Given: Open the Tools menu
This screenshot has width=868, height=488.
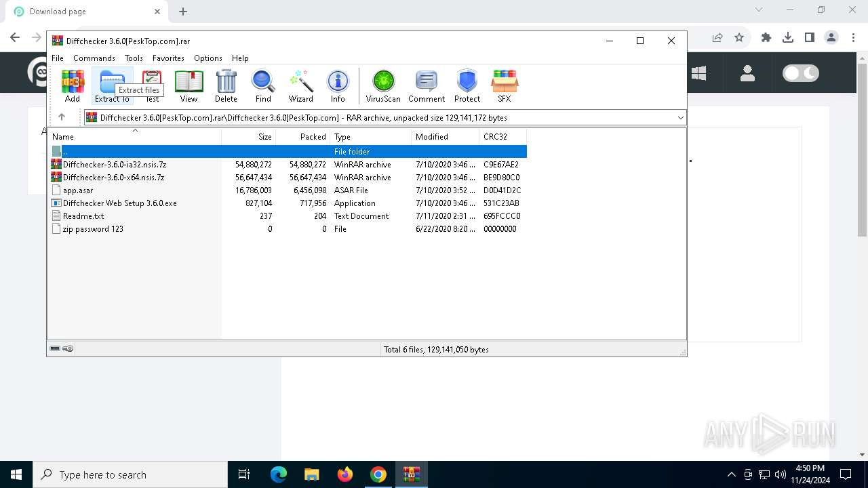Looking at the screenshot, I should click(134, 58).
